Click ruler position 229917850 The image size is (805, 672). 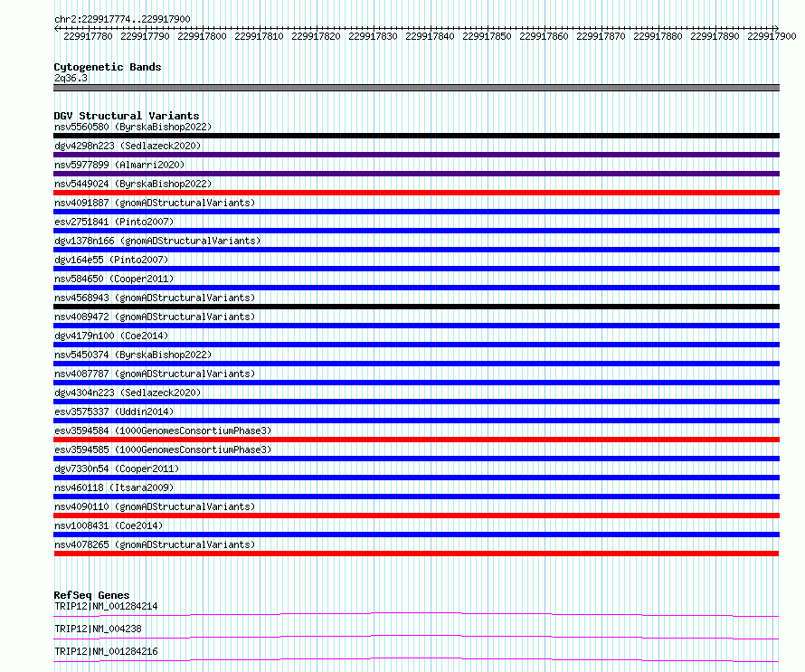487,36
